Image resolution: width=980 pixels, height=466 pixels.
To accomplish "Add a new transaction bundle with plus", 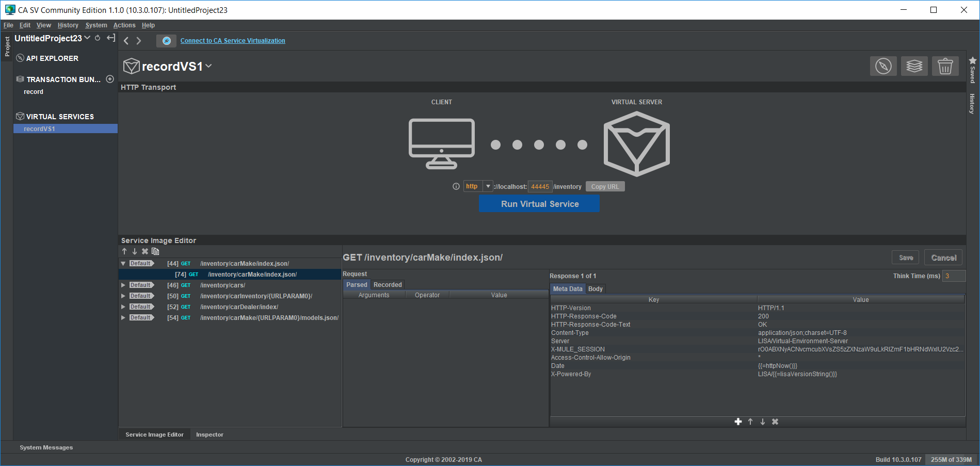I will [x=110, y=79].
